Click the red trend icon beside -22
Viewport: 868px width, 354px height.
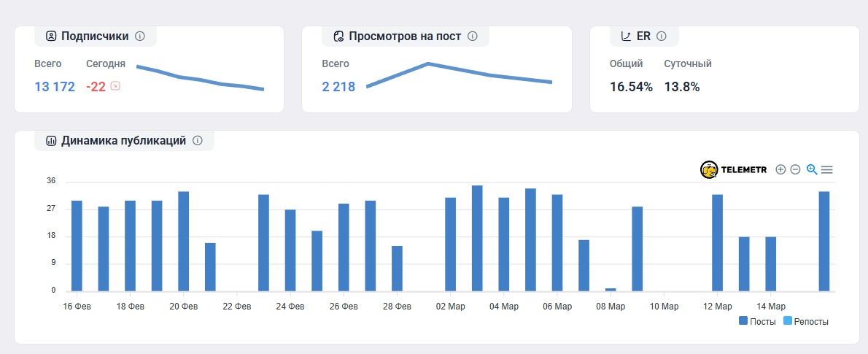[115, 86]
